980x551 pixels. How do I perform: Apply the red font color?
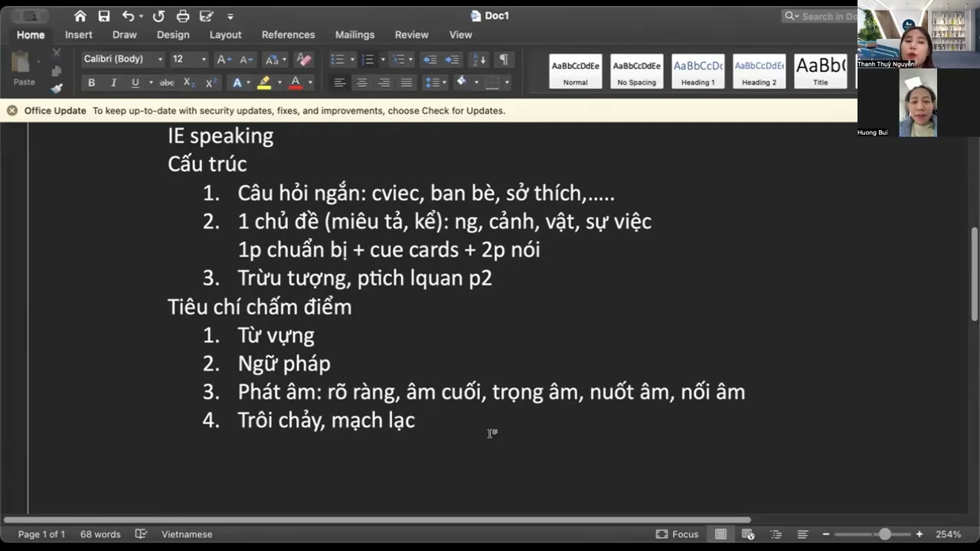point(296,83)
